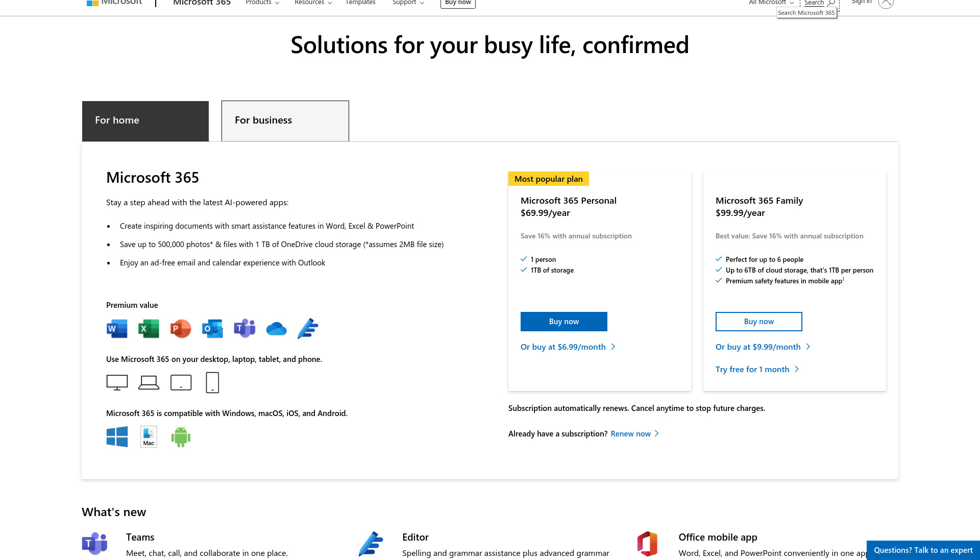Click the PowerPoint app icon
The height and width of the screenshot is (560, 980).
[181, 329]
